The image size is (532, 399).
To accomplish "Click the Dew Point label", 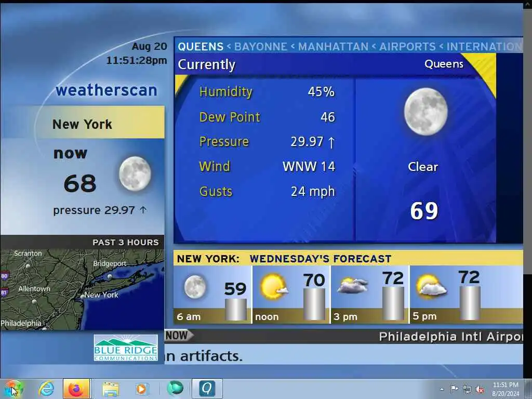I will click(230, 117).
